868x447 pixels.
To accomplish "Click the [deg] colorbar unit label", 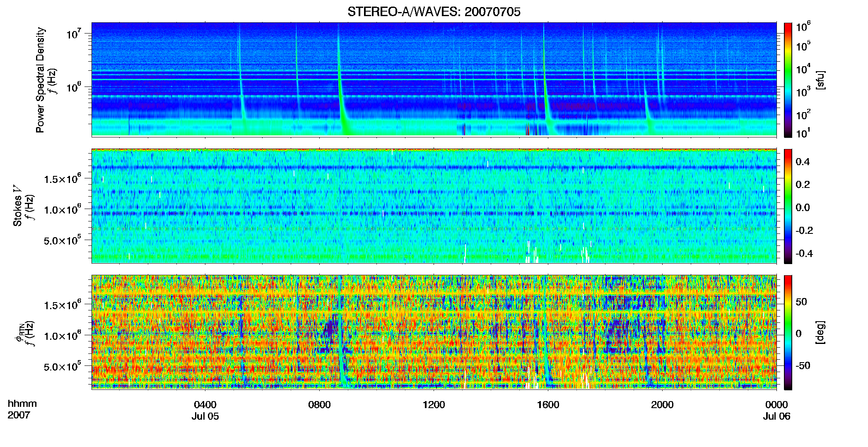I will pyautogui.click(x=820, y=332).
